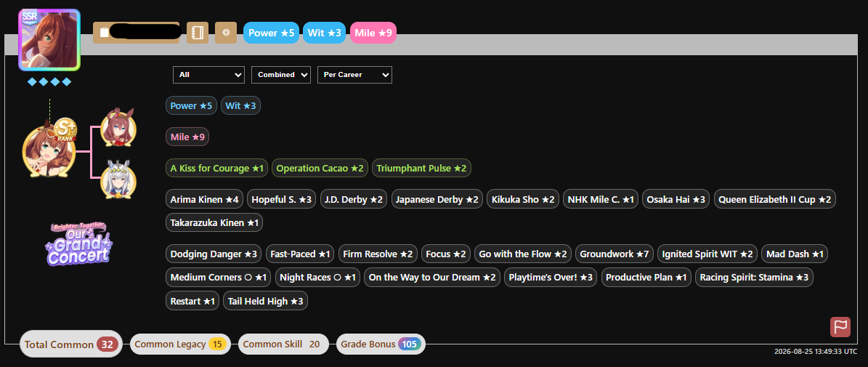Open the All filter dropdown
The width and height of the screenshot is (868, 367).
pos(208,75)
